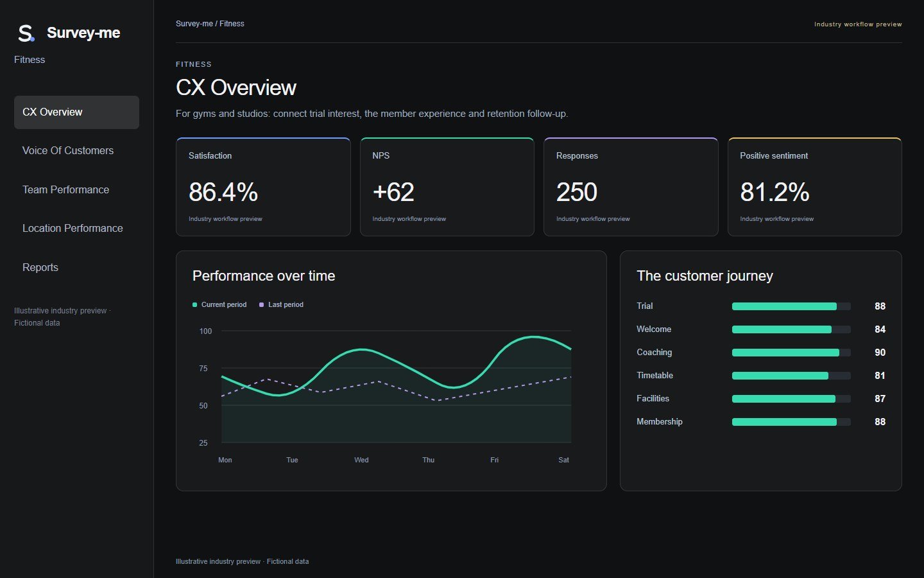Viewport: 924px width, 578px height.
Task: Click the footer Illustrative industry preview text
Action: click(242, 561)
